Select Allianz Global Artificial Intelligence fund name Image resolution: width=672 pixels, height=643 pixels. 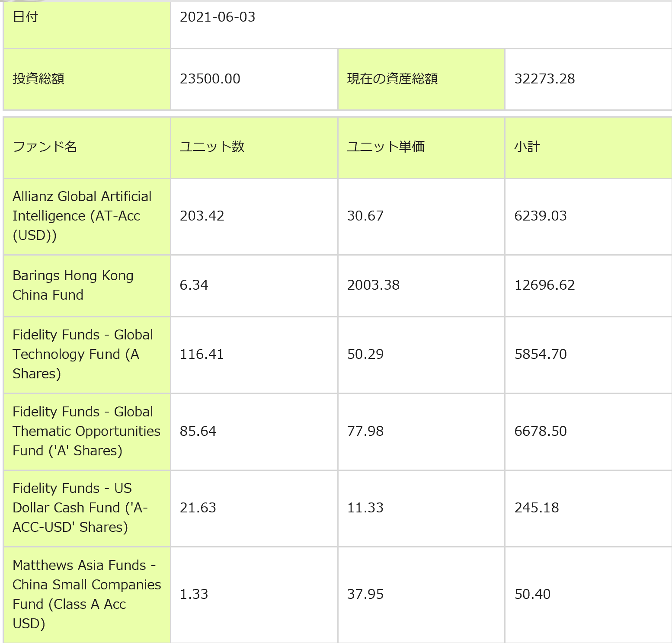tap(82, 216)
